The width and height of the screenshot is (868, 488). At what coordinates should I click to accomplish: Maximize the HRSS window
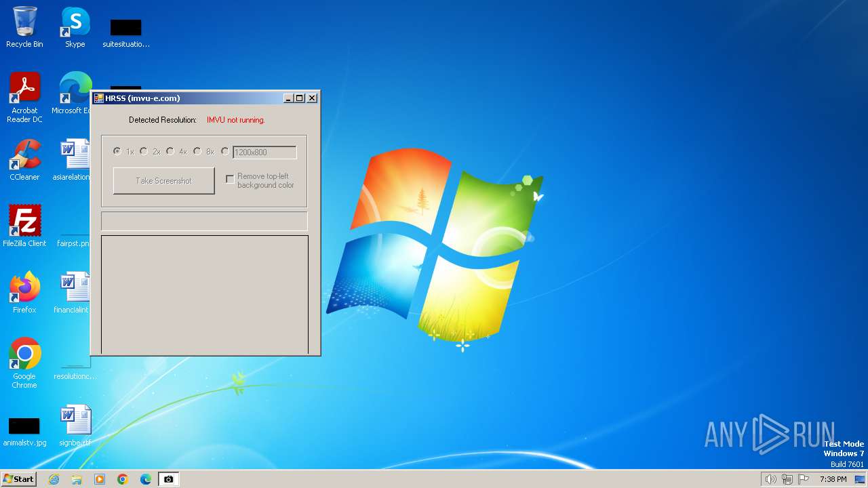click(x=299, y=98)
